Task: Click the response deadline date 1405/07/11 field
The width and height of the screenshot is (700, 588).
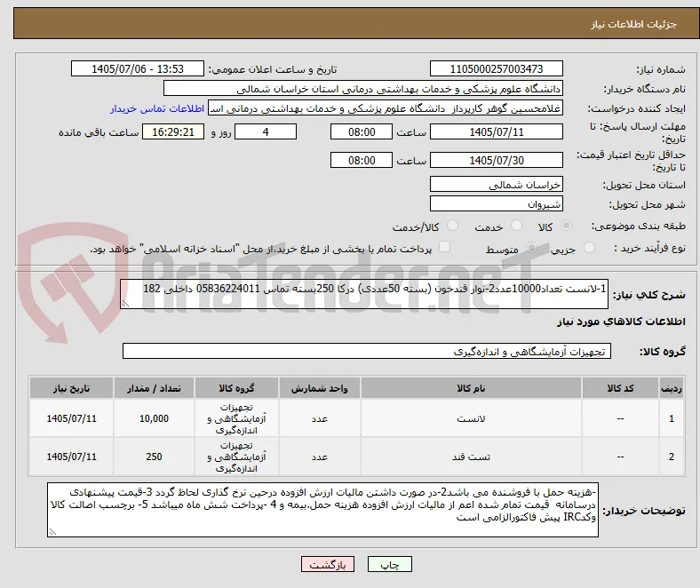Action: (x=497, y=131)
